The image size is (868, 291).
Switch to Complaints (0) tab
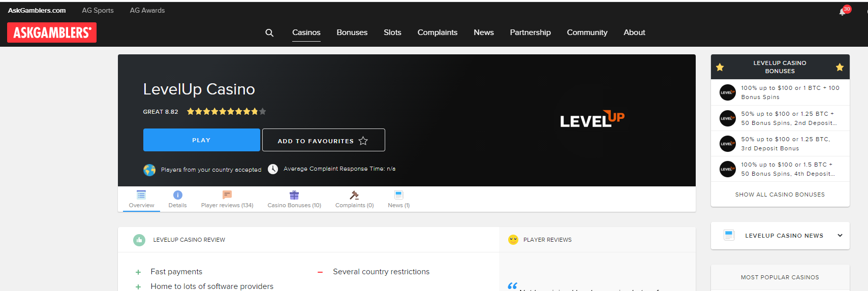(355, 205)
